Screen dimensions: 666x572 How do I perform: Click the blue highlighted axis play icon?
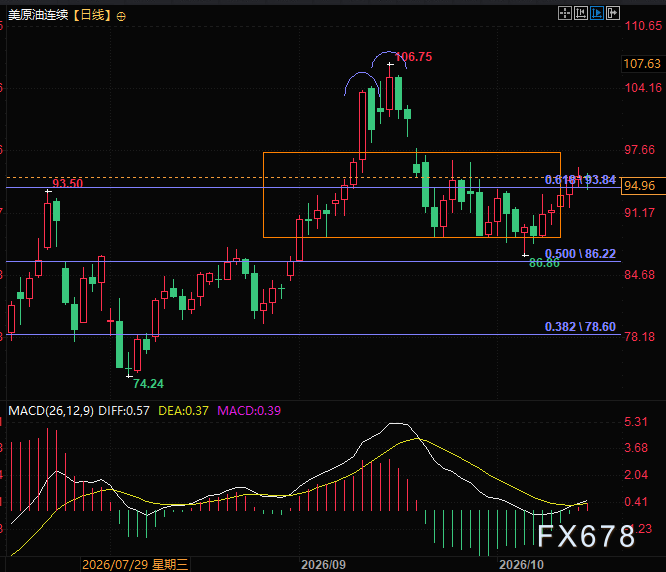pyautogui.click(x=597, y=13)
